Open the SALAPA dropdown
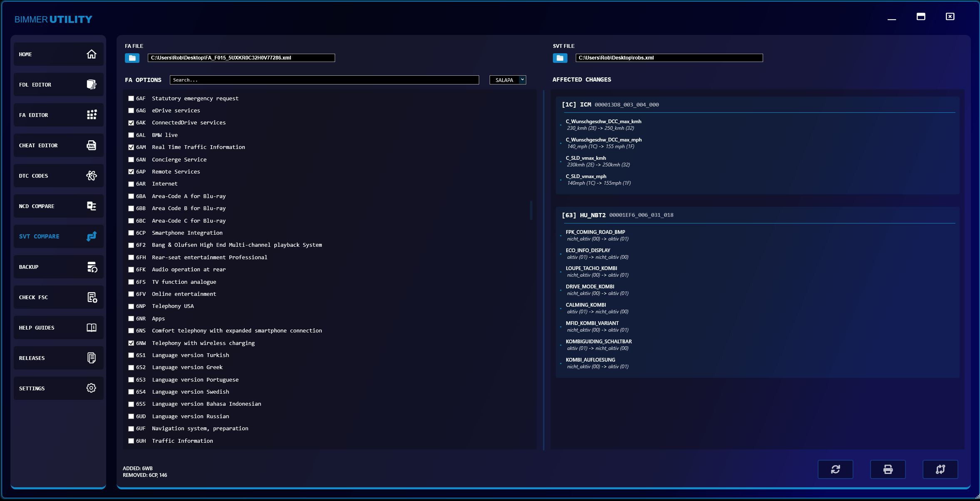The width and height of the screenshot is (980, 501). point(507,80)
